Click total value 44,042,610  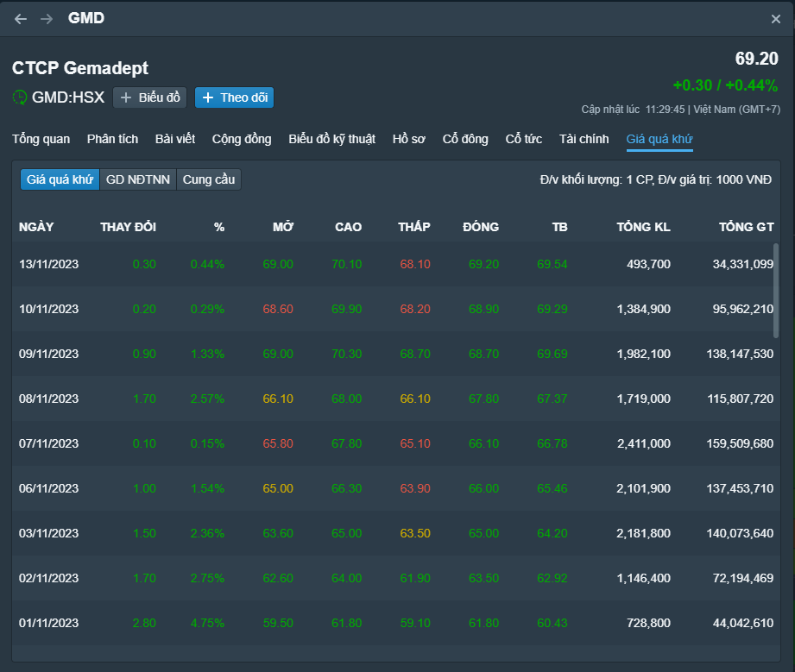743,623
